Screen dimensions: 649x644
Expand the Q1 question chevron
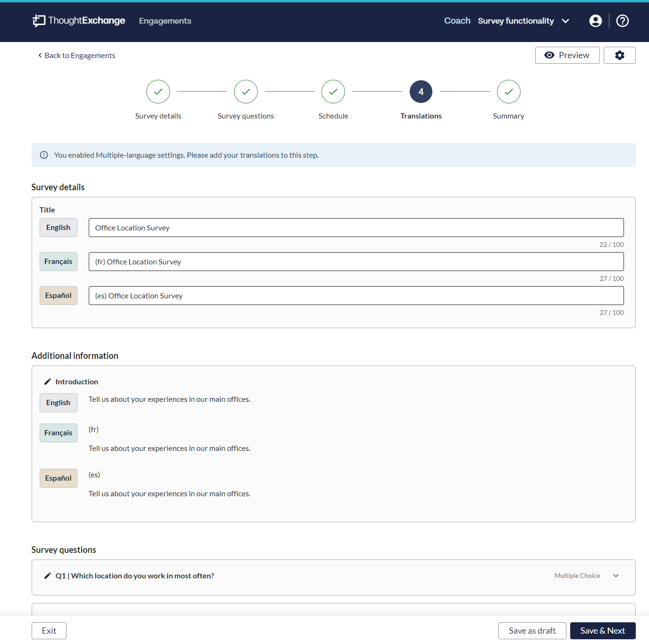616,576
